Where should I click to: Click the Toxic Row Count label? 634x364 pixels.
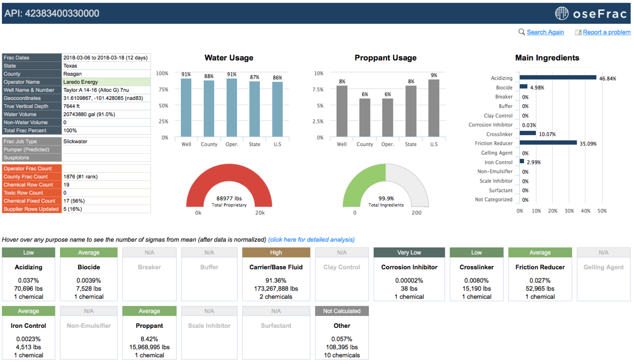[23, 193]
